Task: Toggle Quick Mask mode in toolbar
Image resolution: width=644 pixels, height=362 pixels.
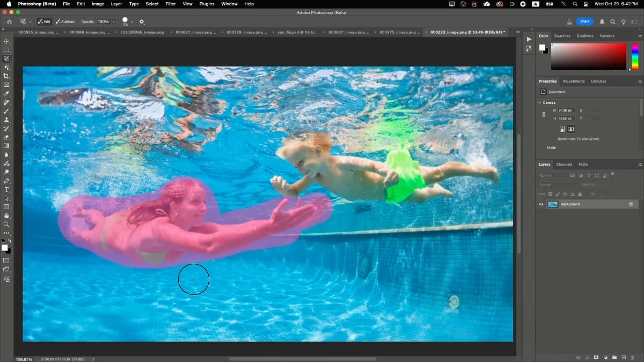Action: (x=6, y=260)
